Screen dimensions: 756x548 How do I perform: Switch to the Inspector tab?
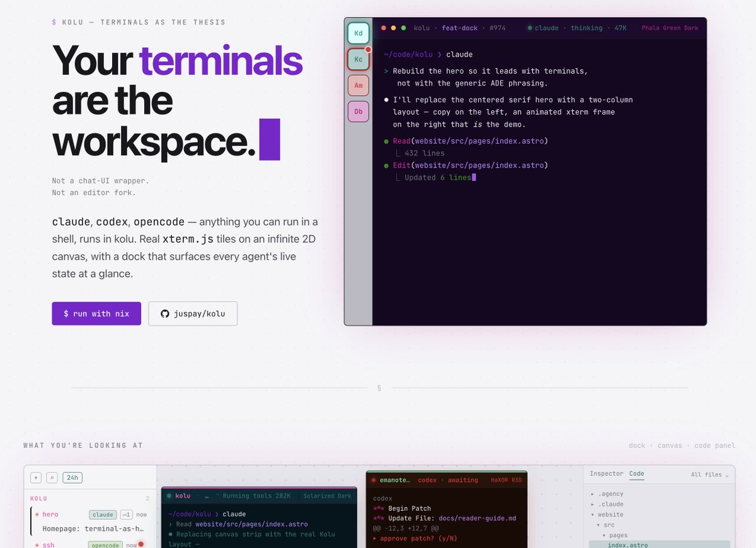607,474
